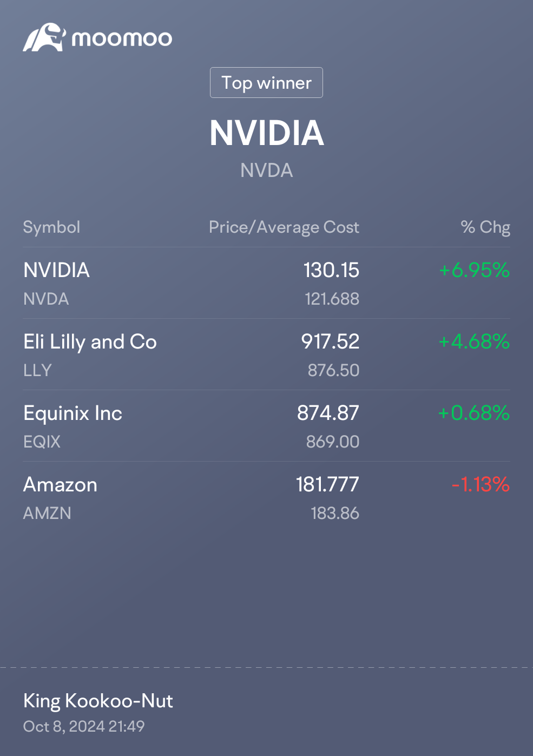Image resolution: width=533 pixels, height=756 pixels.
Task: Click the +6.95% change value
Action: tap(475, 270)
